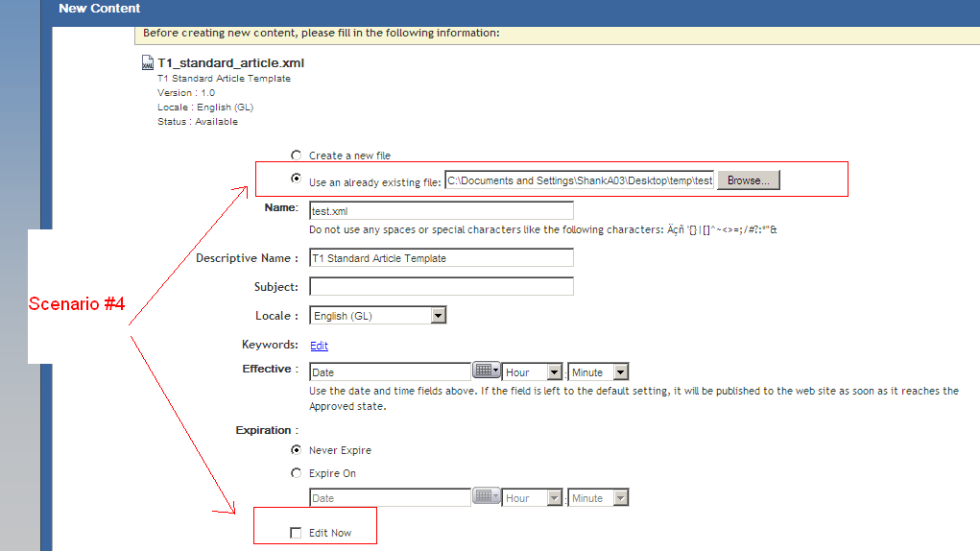Choose the Never Expire radio button
The image size is (980, 551).
(297, 450)
